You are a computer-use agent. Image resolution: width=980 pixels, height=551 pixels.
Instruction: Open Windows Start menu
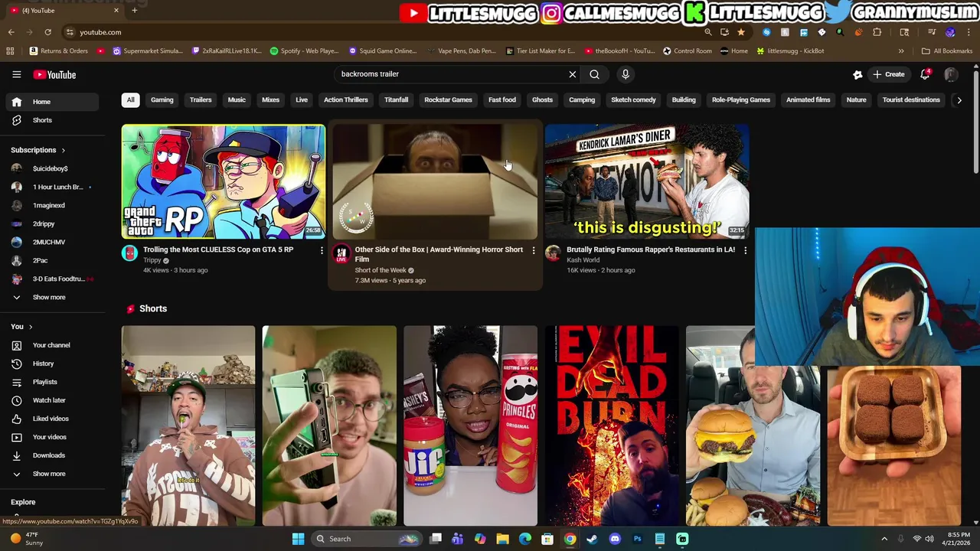pos(298,539)
